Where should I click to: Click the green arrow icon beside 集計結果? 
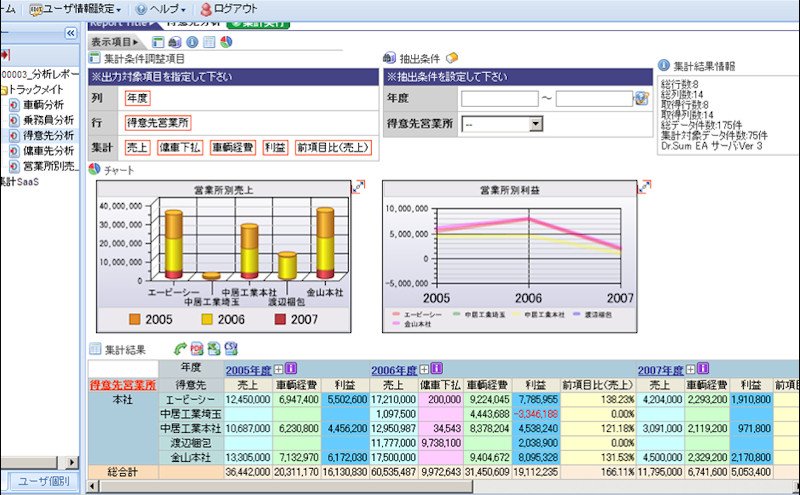pos(181,349)
